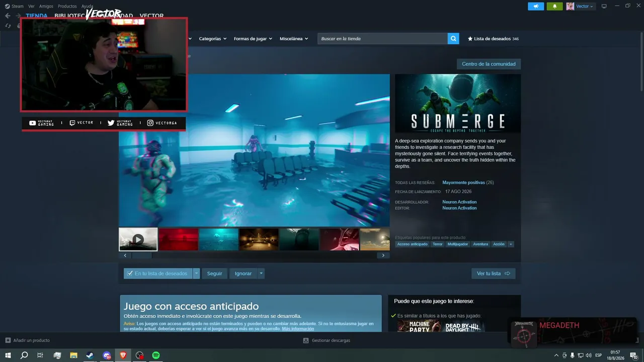Open the Steam menu

click(18, 6)
